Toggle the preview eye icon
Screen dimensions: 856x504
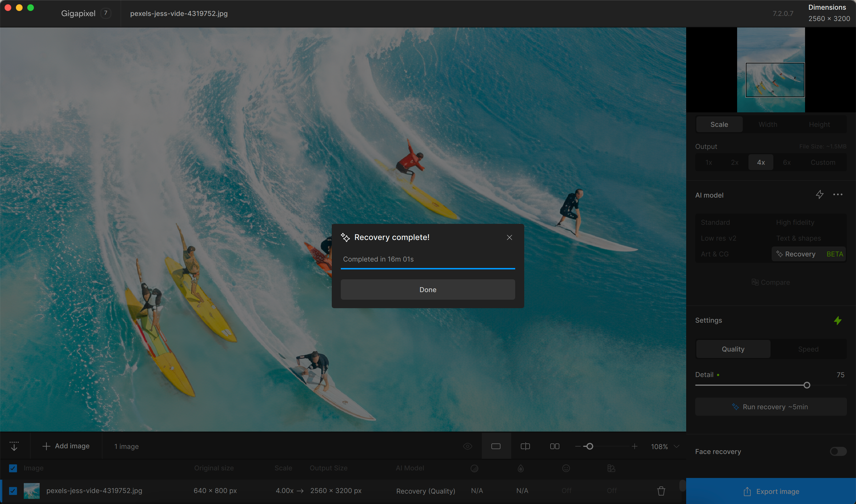tap(467, 446)
